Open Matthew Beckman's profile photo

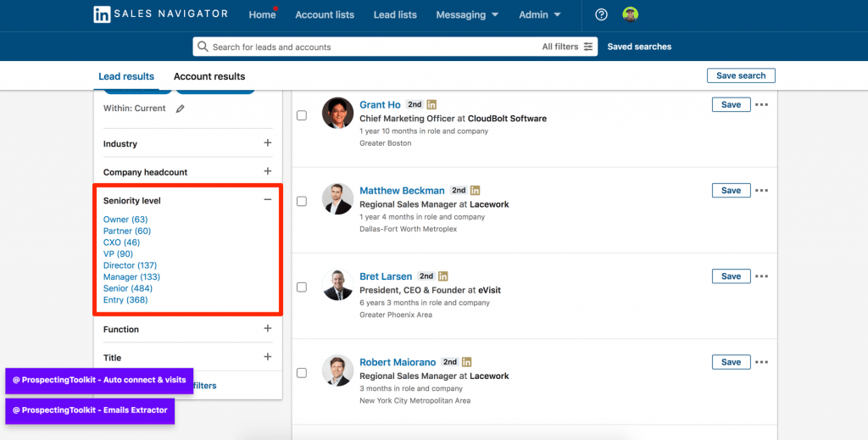coord(337,198)
